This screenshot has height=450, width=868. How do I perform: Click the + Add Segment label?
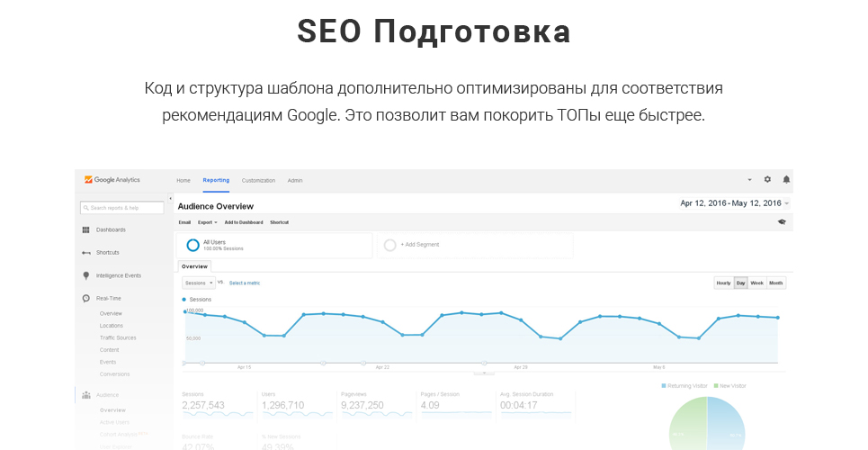coord(419,245)
